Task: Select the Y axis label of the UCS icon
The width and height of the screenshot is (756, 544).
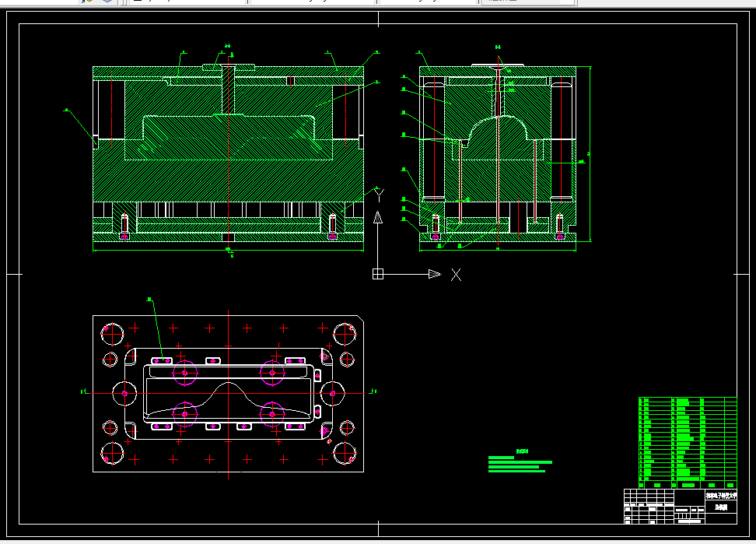Action: tap(379, 195)
